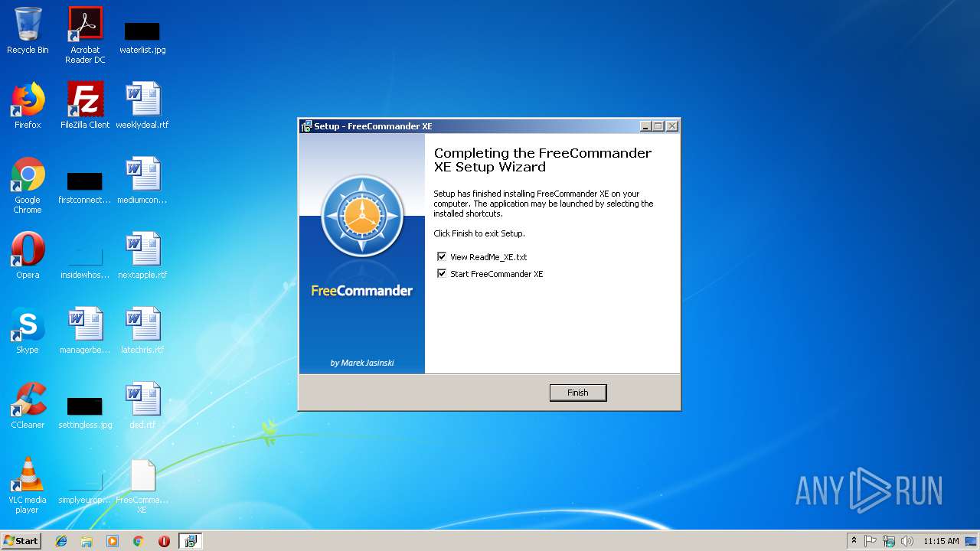Select the FileZilla Client shortcut
Screen dimensions: 980x551
[85, 106]
